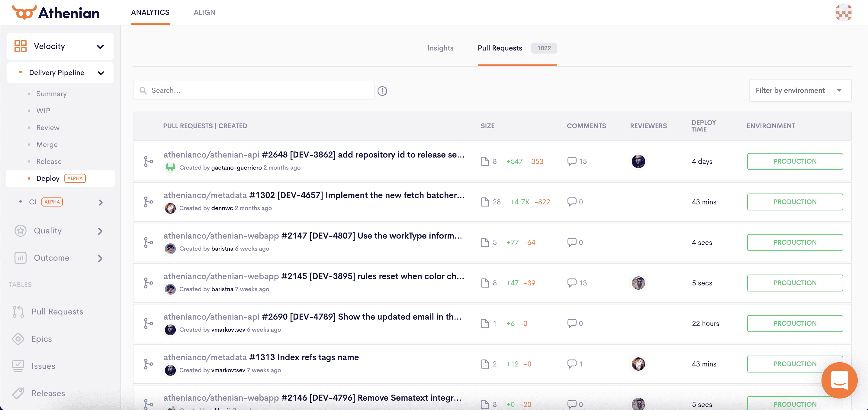The width and height of the screenshot is (868, 410).
Task: Collapse the Delivery Pipeline chevron
Action: pos(101,73)
